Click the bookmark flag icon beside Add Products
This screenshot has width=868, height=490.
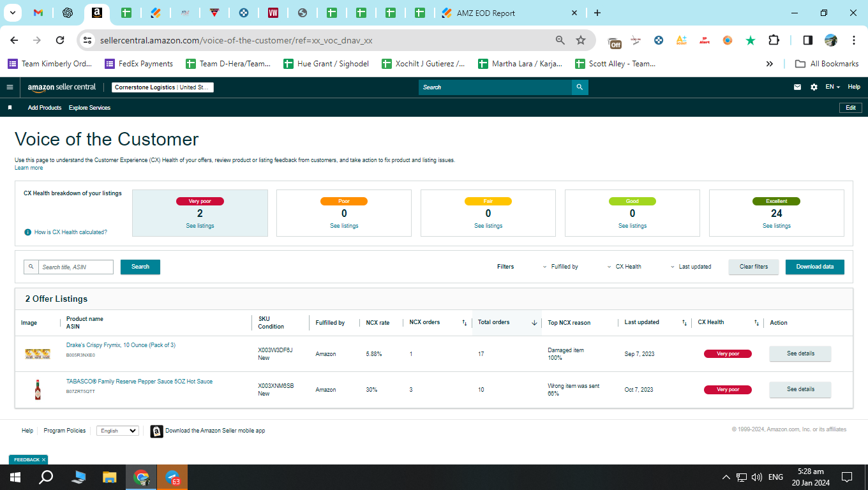point(10,108)
